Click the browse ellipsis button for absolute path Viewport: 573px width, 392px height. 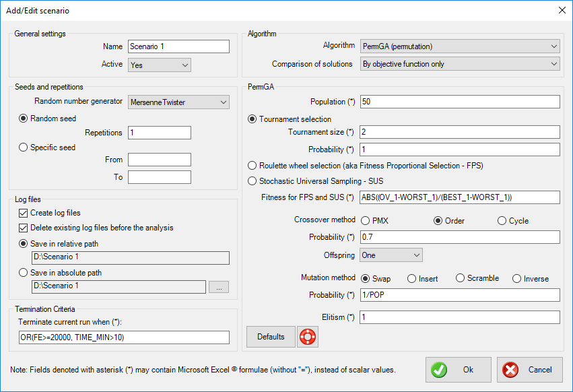(219, 286)
